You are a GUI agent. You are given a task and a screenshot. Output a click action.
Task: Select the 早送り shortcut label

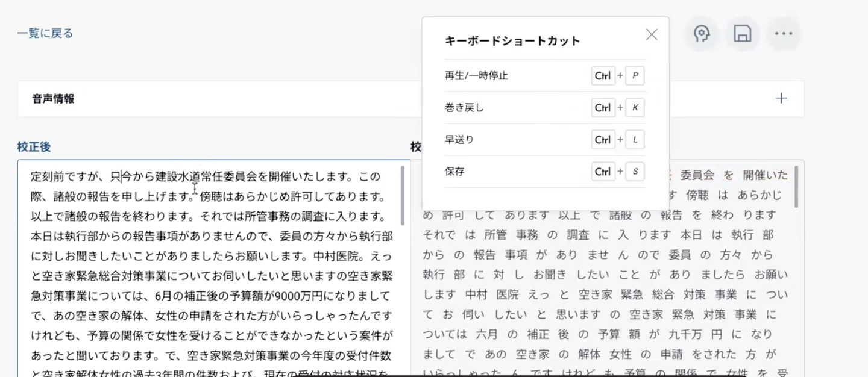click(459, 140)
